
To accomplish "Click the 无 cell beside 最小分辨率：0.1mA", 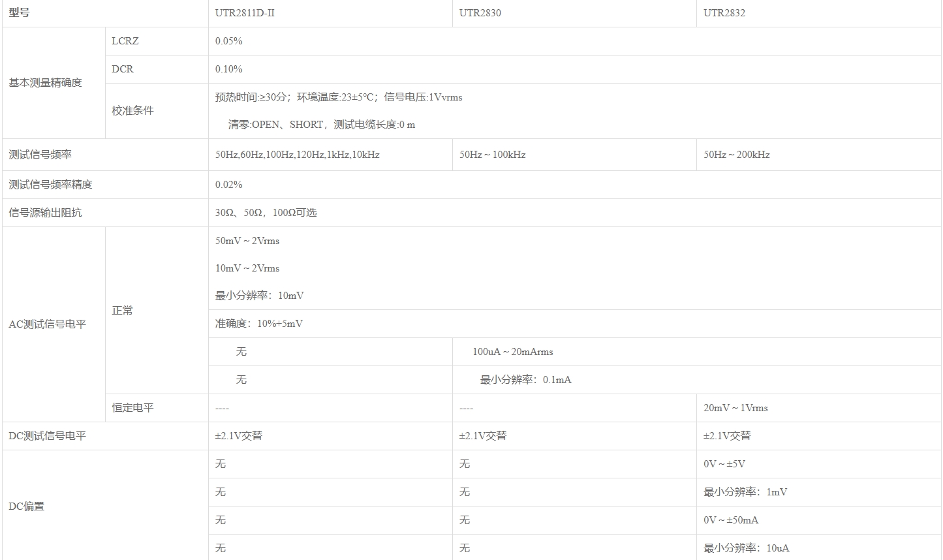I will tap(330, 380).
